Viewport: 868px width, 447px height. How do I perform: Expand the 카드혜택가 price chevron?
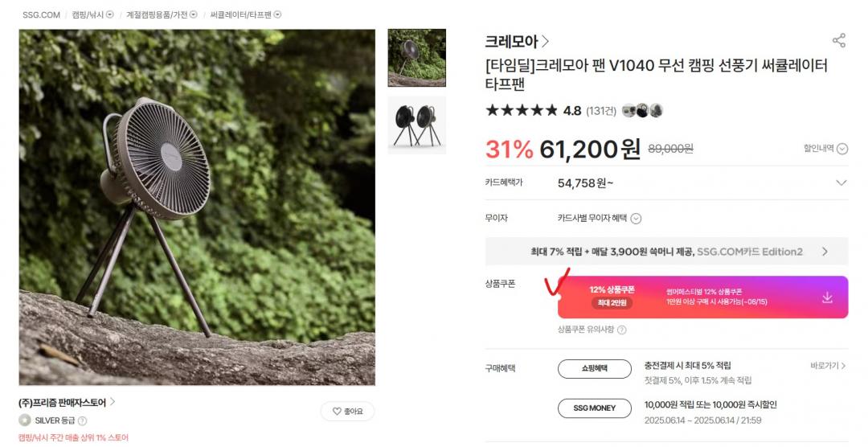point(841,182)
